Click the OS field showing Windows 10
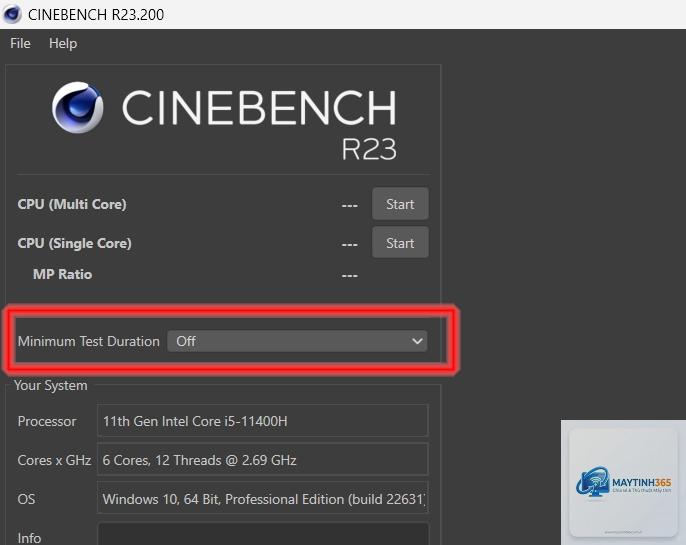The height and width of the screenshot is (545, 686). [262, 498]
